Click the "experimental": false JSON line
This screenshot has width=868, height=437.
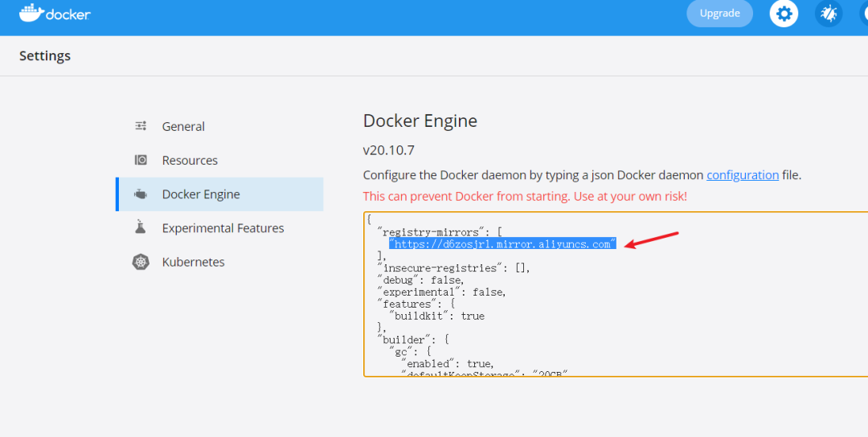coord(441,292)
